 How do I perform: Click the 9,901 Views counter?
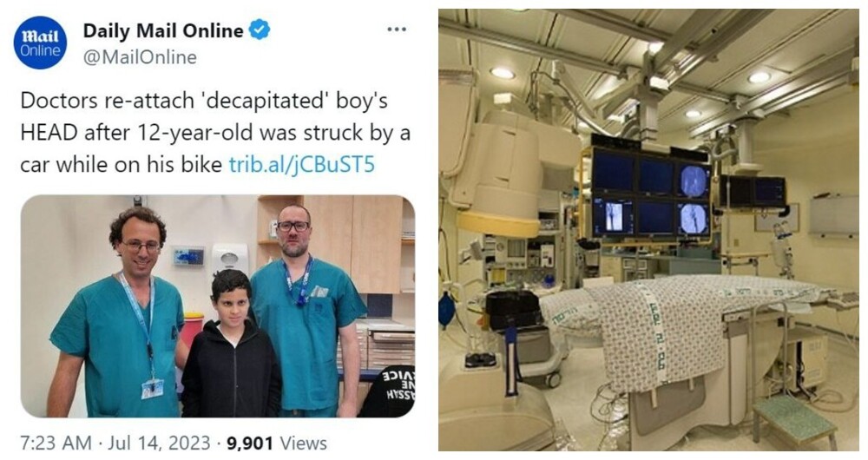click(x=277, y=443)
